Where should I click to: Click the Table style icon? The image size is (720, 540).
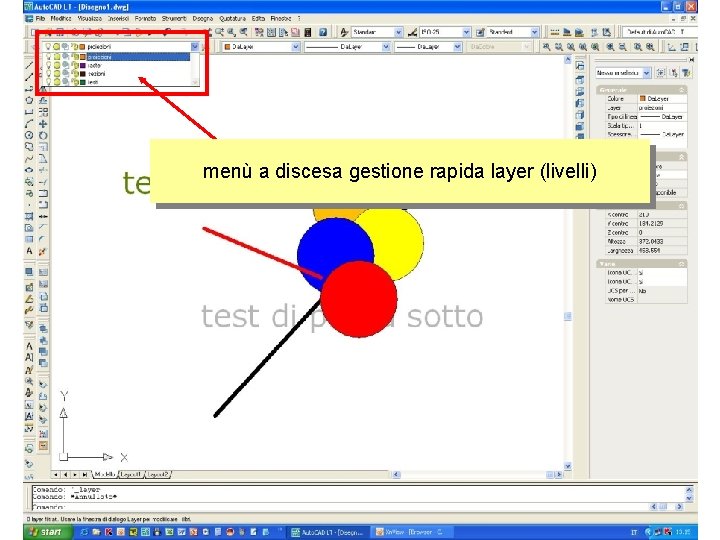click(x=480, y=32)
